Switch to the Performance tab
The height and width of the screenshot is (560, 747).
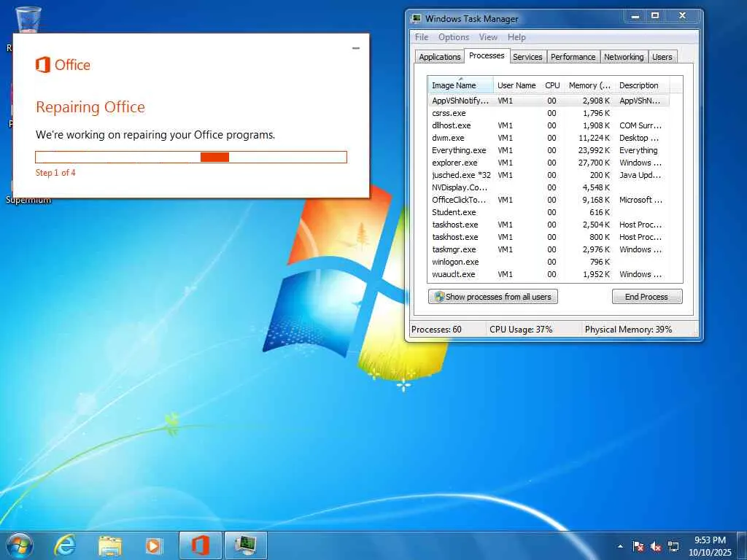pos(573,57)
